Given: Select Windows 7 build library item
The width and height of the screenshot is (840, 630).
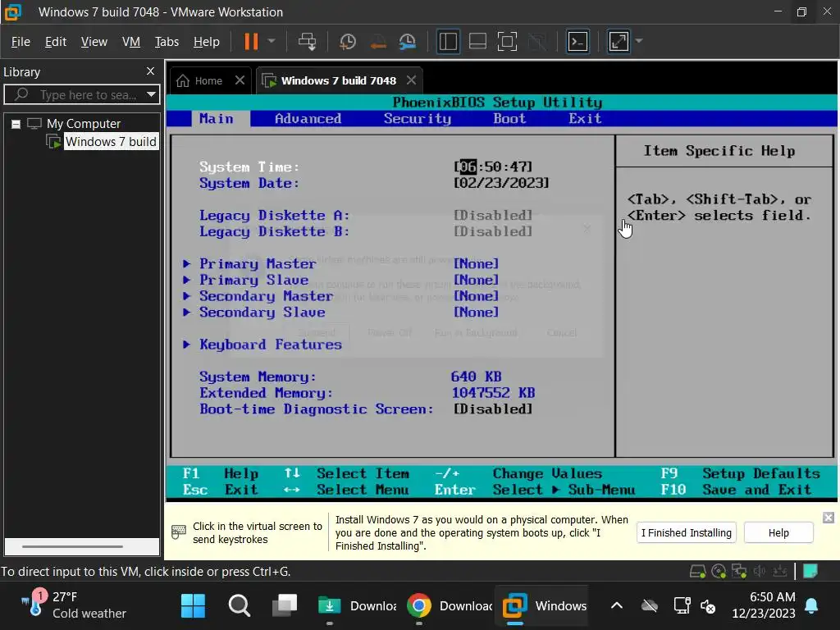Looking at the screenshot, I should coord(111,141).
